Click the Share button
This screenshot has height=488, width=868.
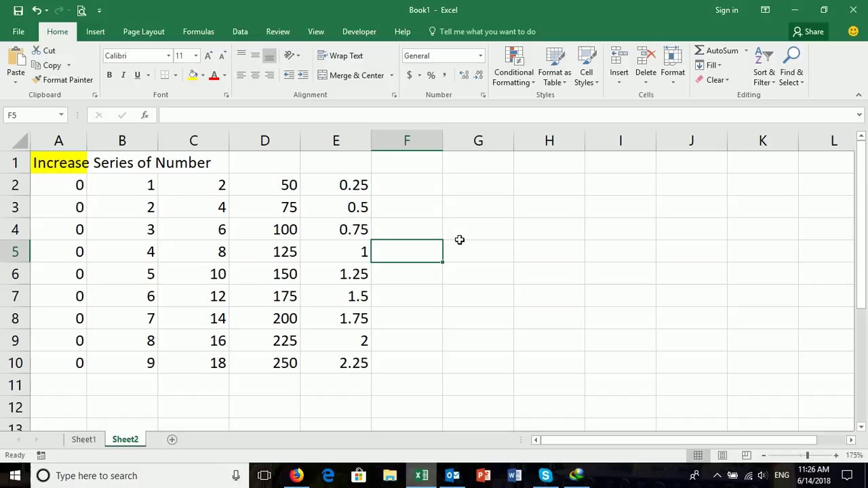click(808, 32)
